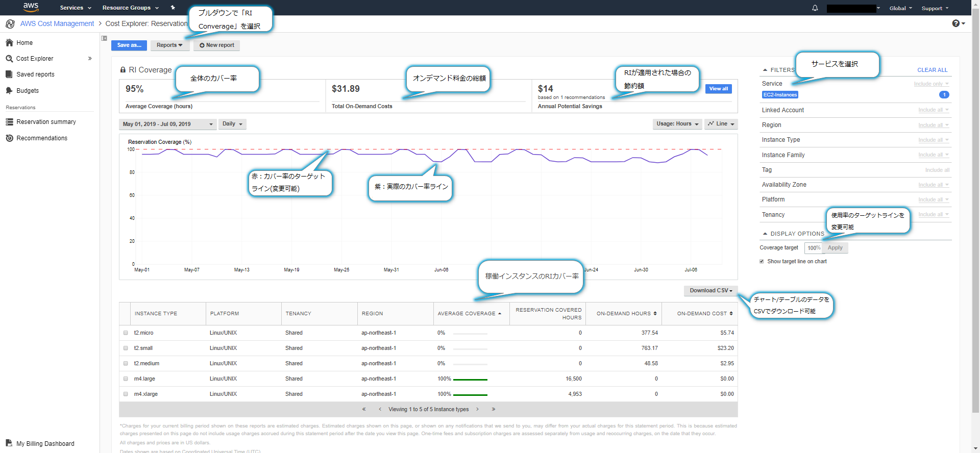980x453 pixels.
Task: Select the t2.medium row checkbox
Action: click(x=126, y=364)
